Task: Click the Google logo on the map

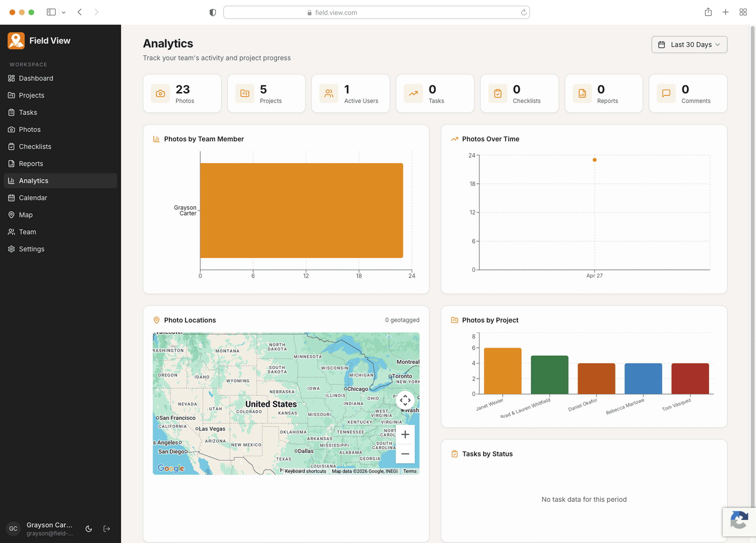Action: tap(171, 468)
